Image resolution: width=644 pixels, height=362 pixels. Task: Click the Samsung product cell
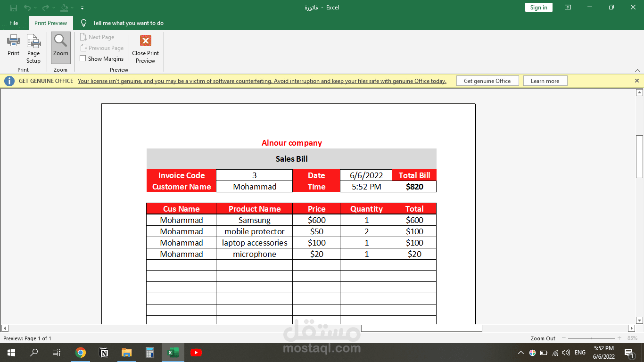point(255,220)
